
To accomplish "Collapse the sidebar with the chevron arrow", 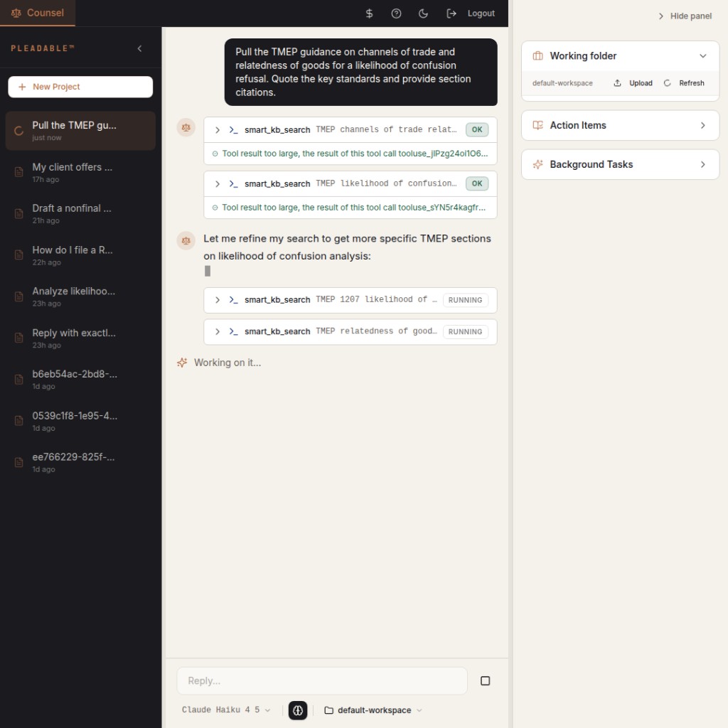I will [x=139, y=48].
